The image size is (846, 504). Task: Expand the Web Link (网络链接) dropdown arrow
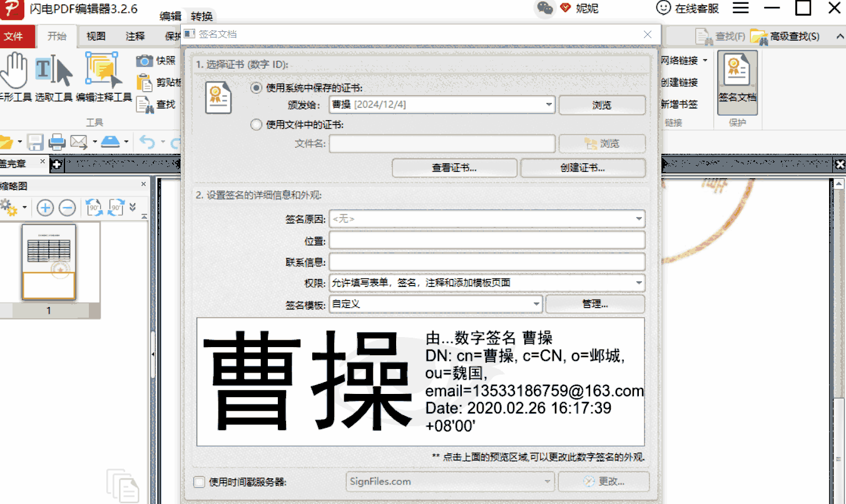pos(705,61)
